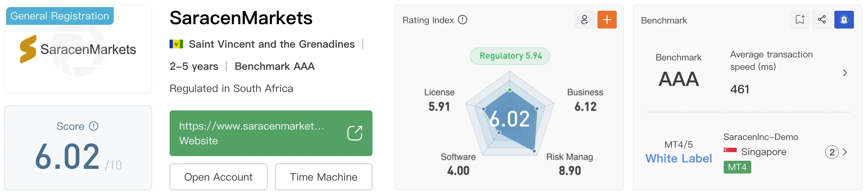Click the user profile icon in Rating Index
The image size is (868, 196).
(x=584, y=20)
